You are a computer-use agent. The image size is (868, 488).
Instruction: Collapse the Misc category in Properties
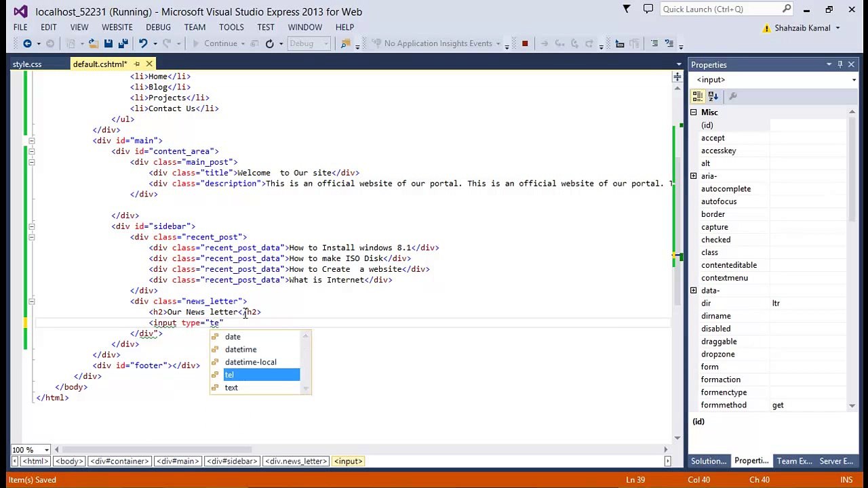coord(694,113)
